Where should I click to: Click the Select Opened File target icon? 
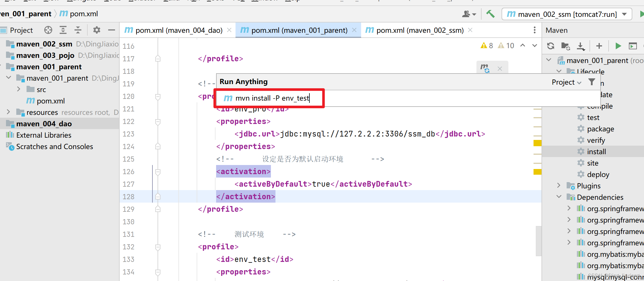click(48, 30)
